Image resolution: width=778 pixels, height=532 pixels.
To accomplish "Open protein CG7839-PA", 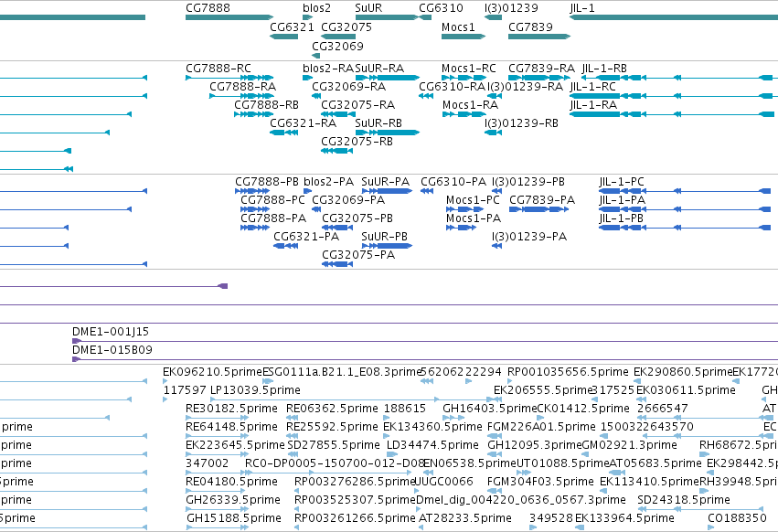I will (x=542, y=200).
